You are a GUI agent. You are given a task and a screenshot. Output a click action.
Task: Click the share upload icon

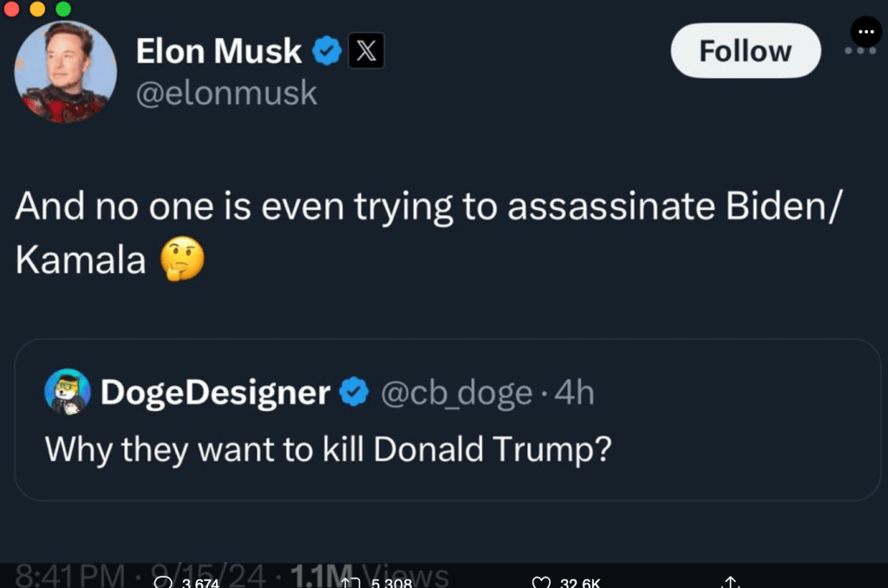729,583
